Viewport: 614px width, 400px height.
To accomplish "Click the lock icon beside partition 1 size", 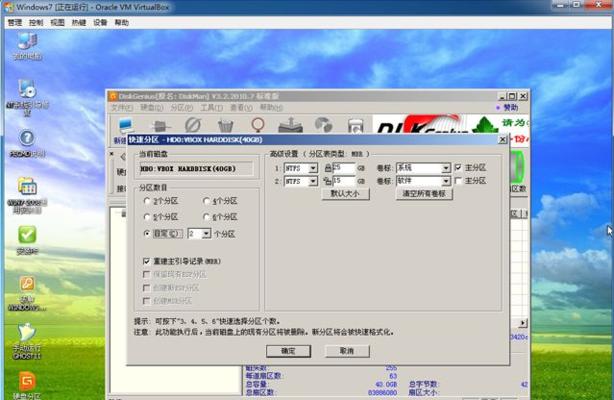I will [x=328, y=168].
